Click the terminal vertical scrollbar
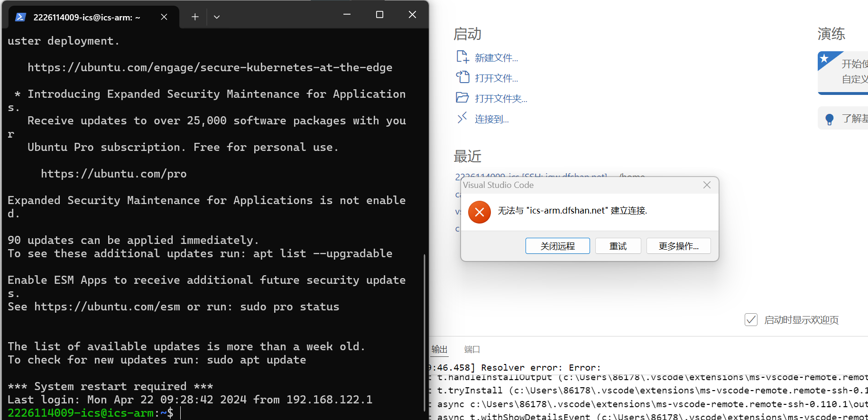The height and width of the screenshot is (420, 868). coord(424,332)
